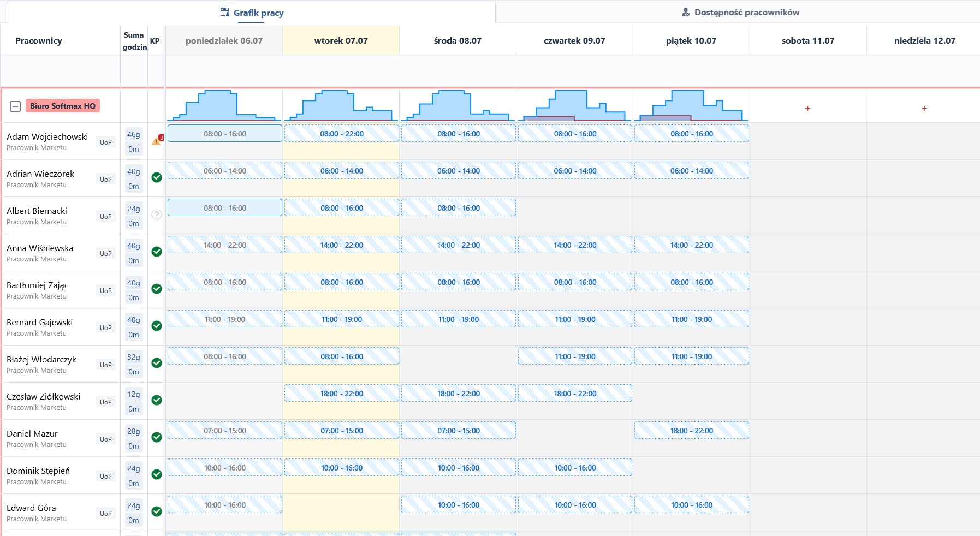Click the plus icon under niedziela 12.07
This screenshot has height=536, width=980.
(x=924, y=109)
